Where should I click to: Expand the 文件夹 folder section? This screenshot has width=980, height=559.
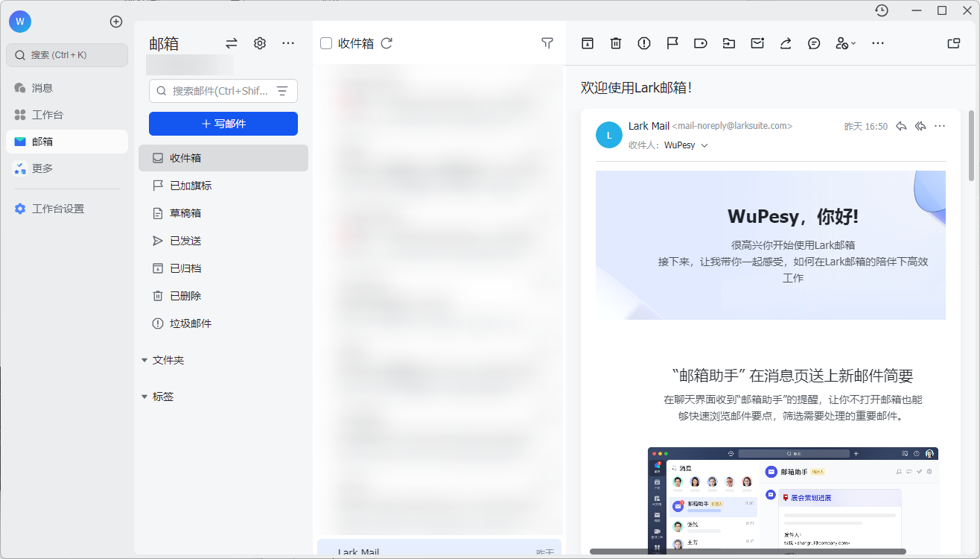point(144,360)
